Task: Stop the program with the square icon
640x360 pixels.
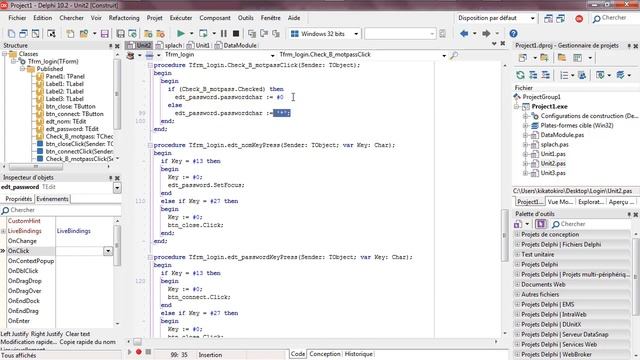Action: pos(236,33)
